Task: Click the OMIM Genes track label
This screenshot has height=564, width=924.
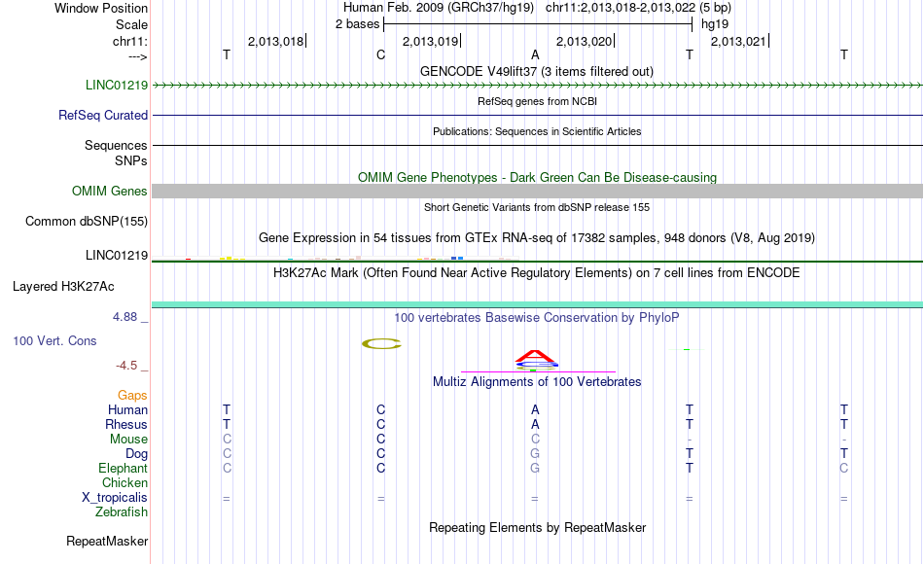Action: coord(109,191)
